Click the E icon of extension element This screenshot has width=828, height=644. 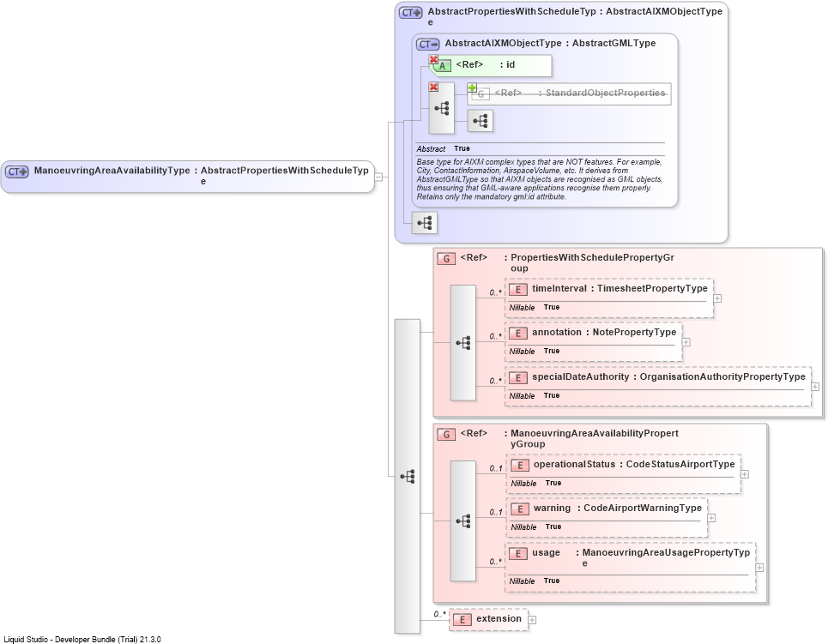pyautogui.click(x=462, y=620)
